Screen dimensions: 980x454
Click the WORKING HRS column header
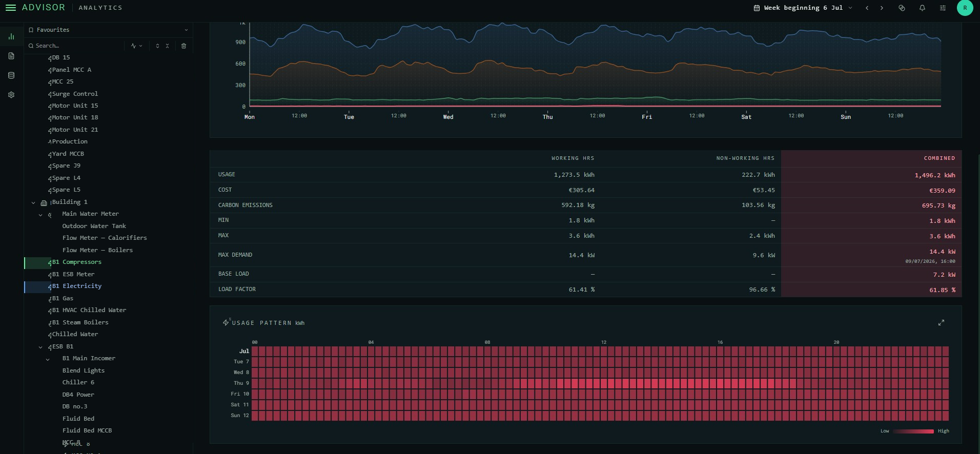[x=573, y=158]
